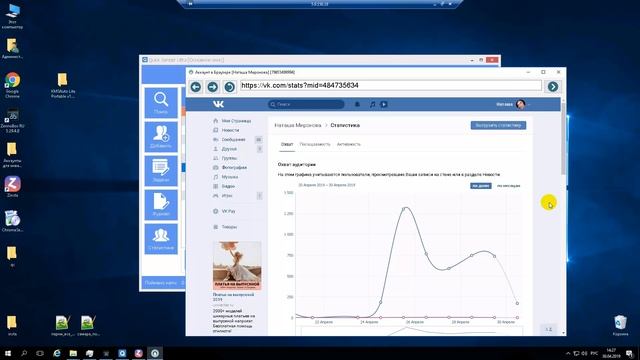This screenshot has width=640, height=360.
Task: Click the bottom blue bar in back window
Action: pos(163,283)
